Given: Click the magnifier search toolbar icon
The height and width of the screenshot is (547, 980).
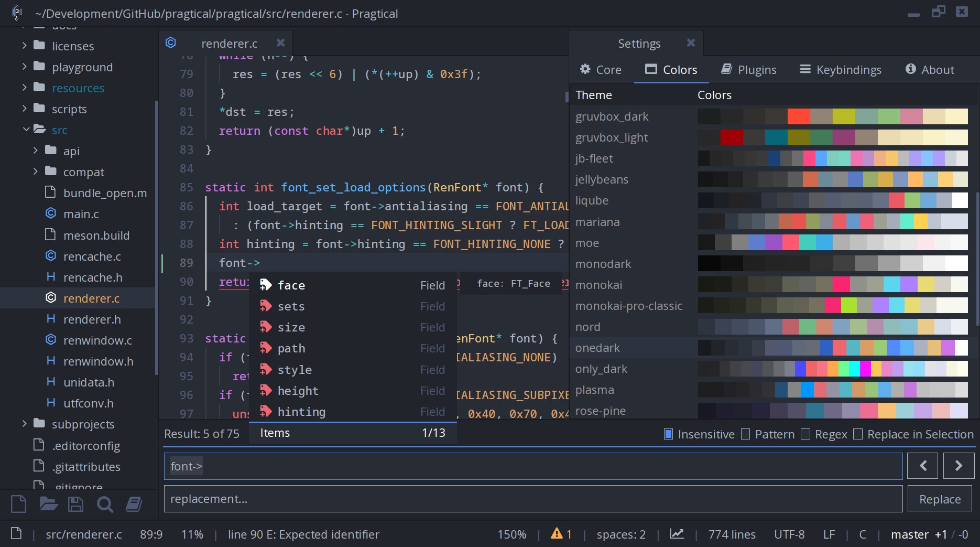Looking at the screenshot, I should [x=105, y=505].
